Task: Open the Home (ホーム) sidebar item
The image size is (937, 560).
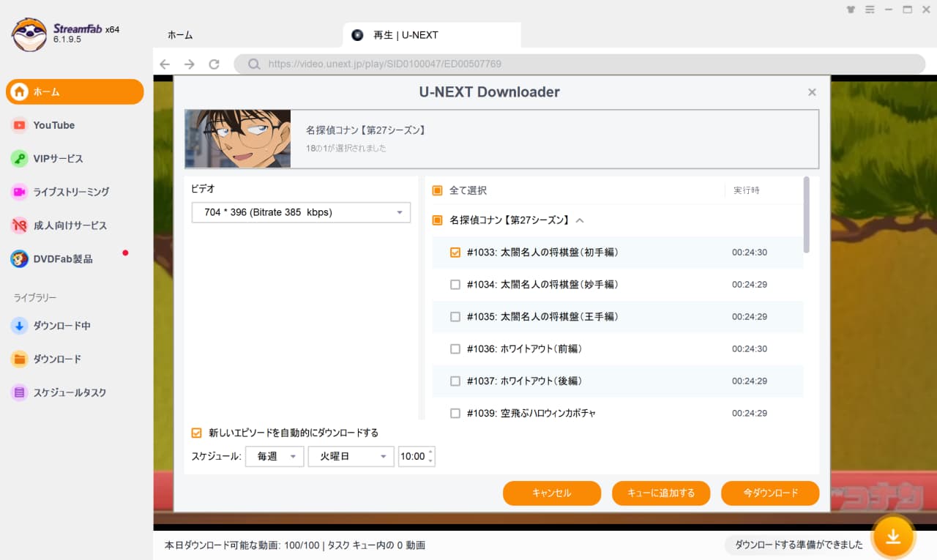Action: (x=75, y=92)
